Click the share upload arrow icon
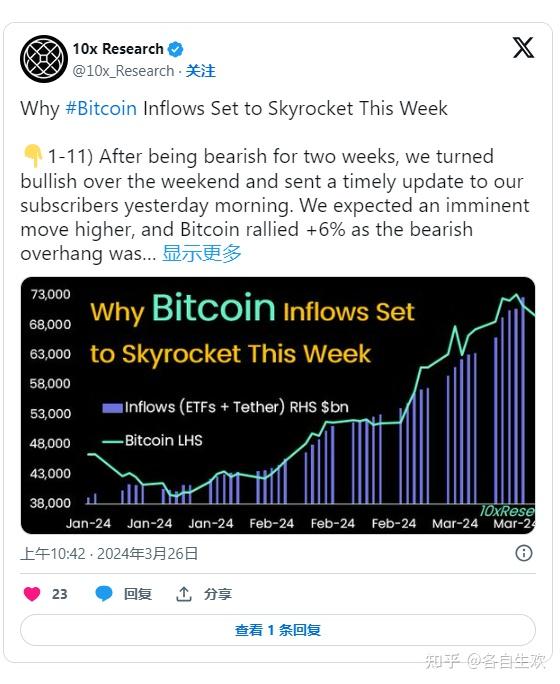This screenshot has height=684, width=560. click(x=184, y=594)
